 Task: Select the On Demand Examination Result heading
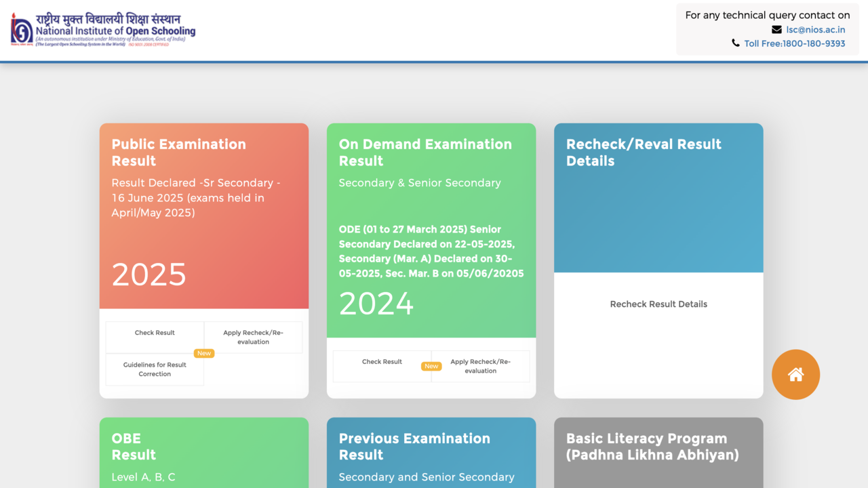pos(425,152)
